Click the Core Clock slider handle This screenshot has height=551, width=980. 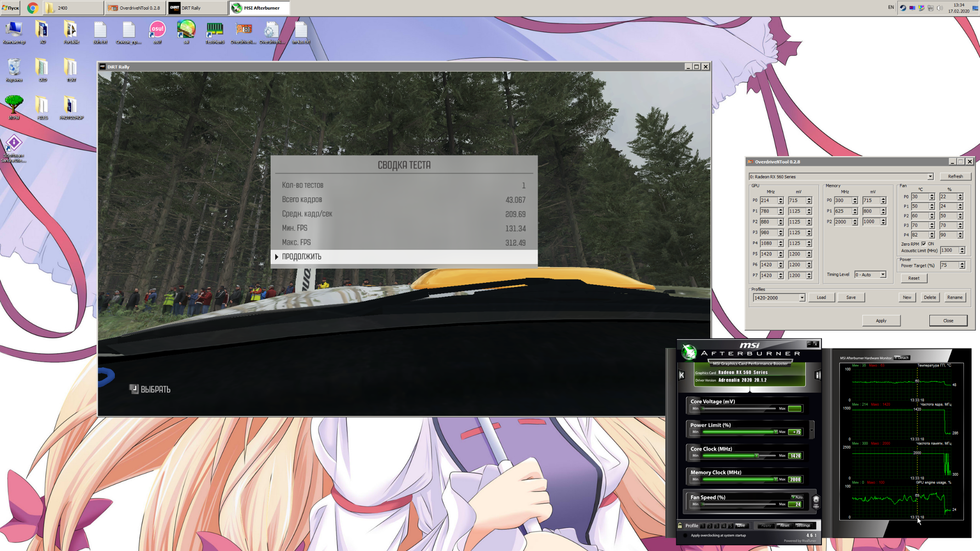tap(757, 455)
